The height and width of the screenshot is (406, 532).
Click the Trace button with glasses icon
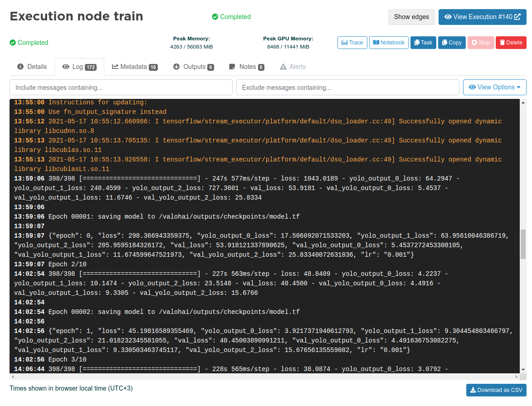[352, 43]
